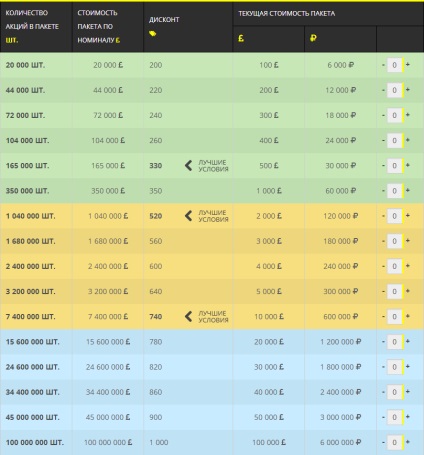Click quantity box in 3 200 000 шт. row
The height and width of the screenshot is (455, 424).
point(395,291)
